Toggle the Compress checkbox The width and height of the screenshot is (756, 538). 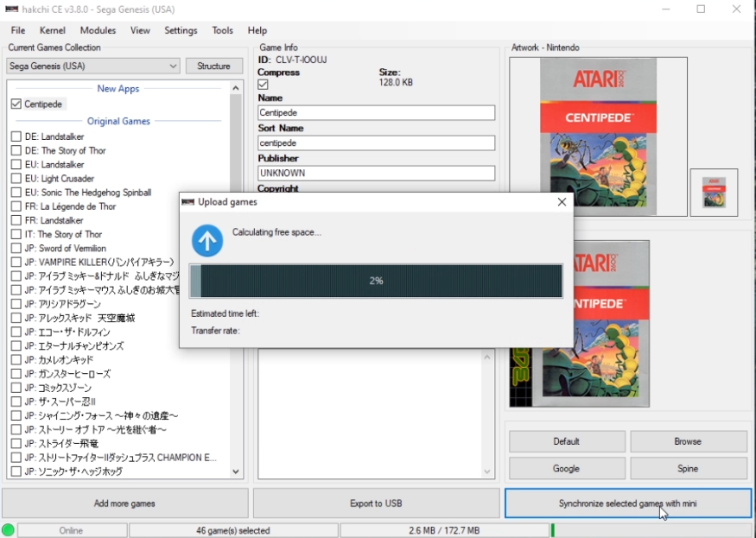tap(263, 85)
